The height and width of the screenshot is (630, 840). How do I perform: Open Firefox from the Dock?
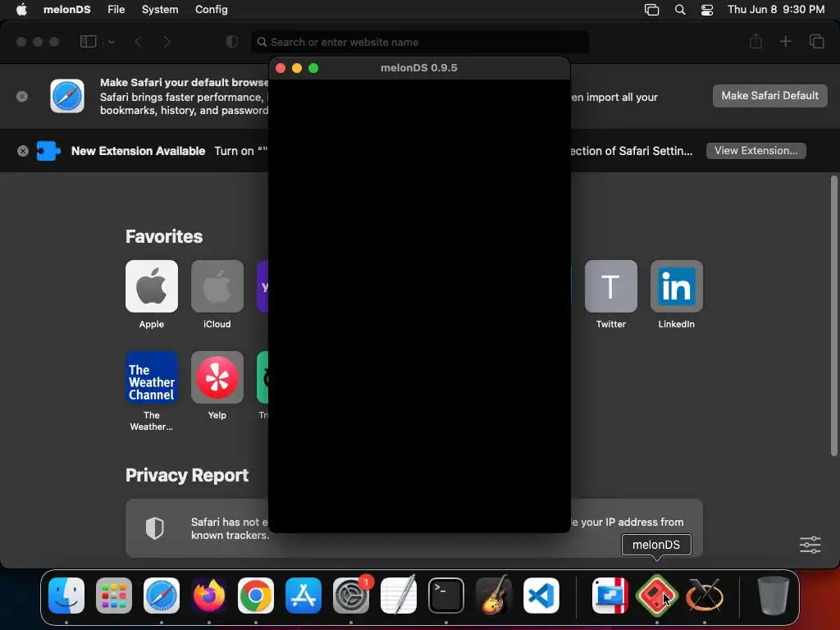(x=209, y=596)
